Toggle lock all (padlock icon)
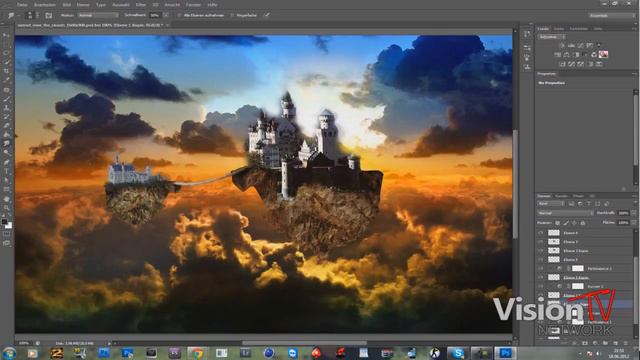The width and height of the screenshot is (640, 360). click(583, 223)
